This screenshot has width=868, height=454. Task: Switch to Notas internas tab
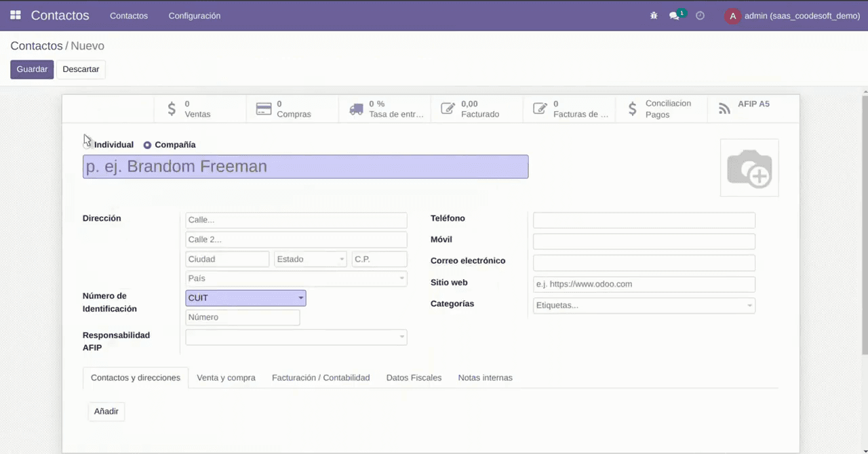[x=485, y=378]
